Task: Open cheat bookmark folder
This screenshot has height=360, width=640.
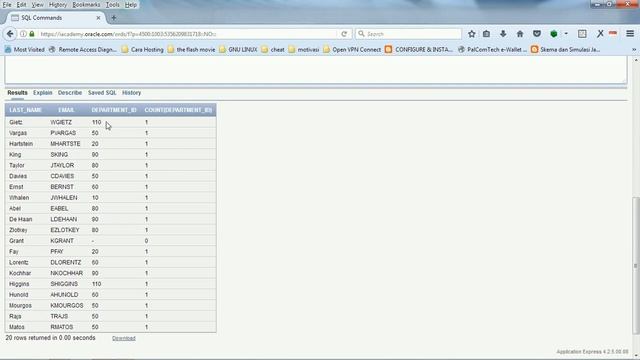Action: [x=273, y=49]
